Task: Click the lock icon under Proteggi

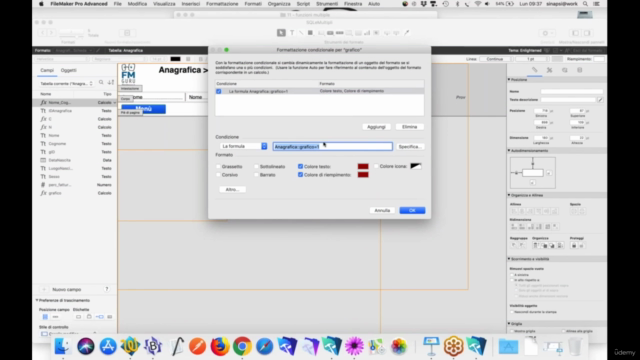Action: tap(574, 245)
